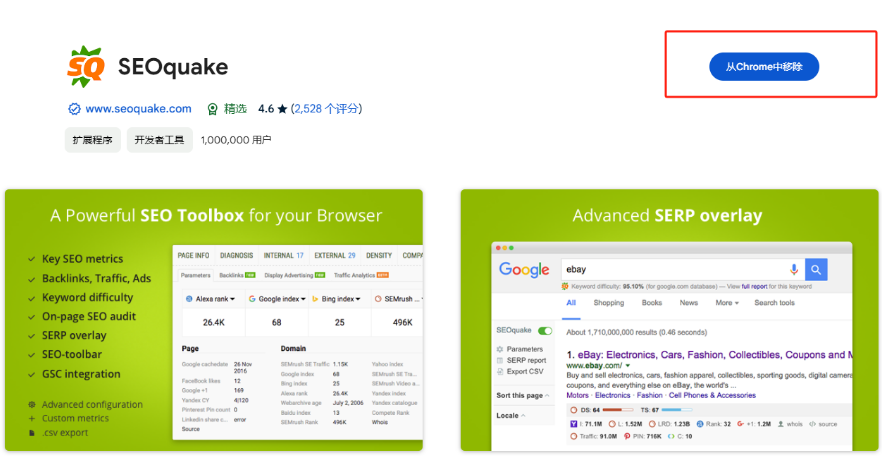Open the SEMrush metric dropdown
The height and width of the screenshot is (456, 882).
click(x=398, y=299)
